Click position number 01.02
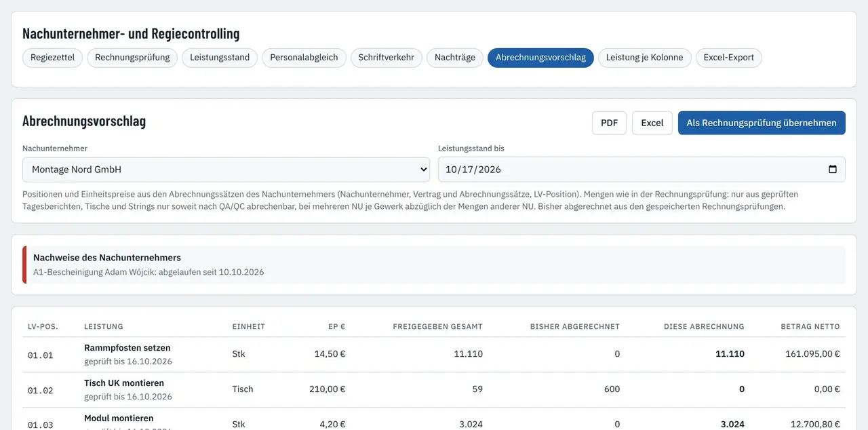 [40, 390]
